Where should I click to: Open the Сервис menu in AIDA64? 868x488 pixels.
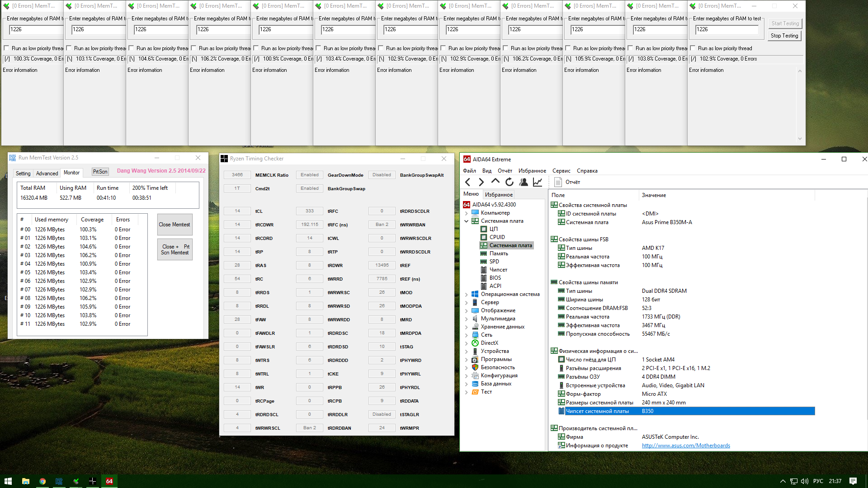click(x=561, y=171)
